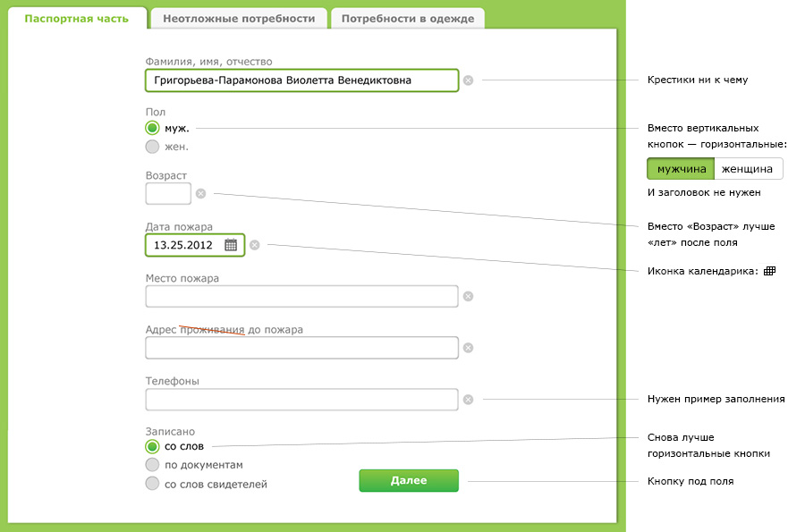The image size is (805, 532).
Task: Select the со слов свидетелей radio option
Action: [152, 485]
